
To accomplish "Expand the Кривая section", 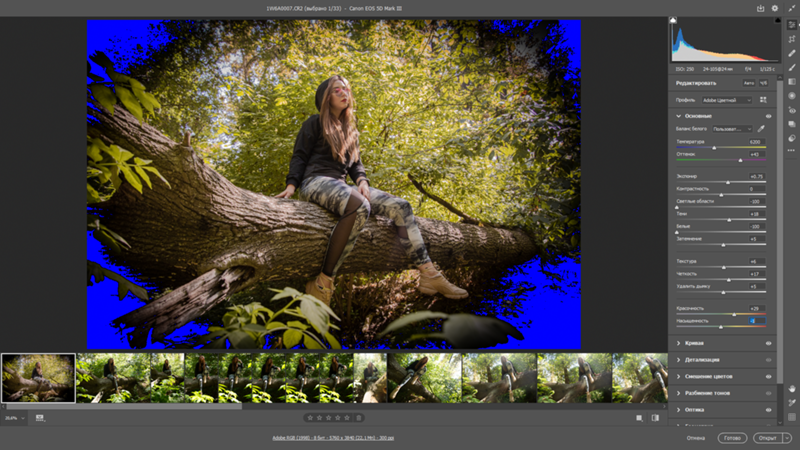I will point(679,343).
